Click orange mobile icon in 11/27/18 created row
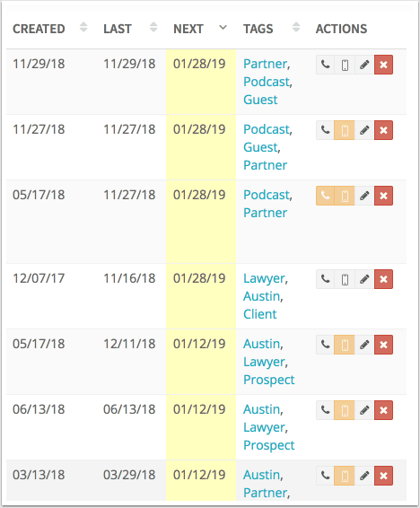 coord(345,130)
